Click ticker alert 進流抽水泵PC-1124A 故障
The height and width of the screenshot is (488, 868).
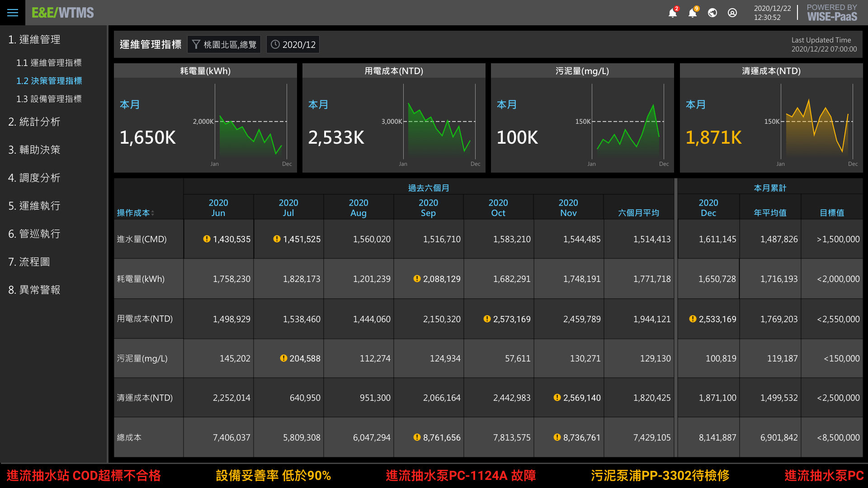point(461,475)
